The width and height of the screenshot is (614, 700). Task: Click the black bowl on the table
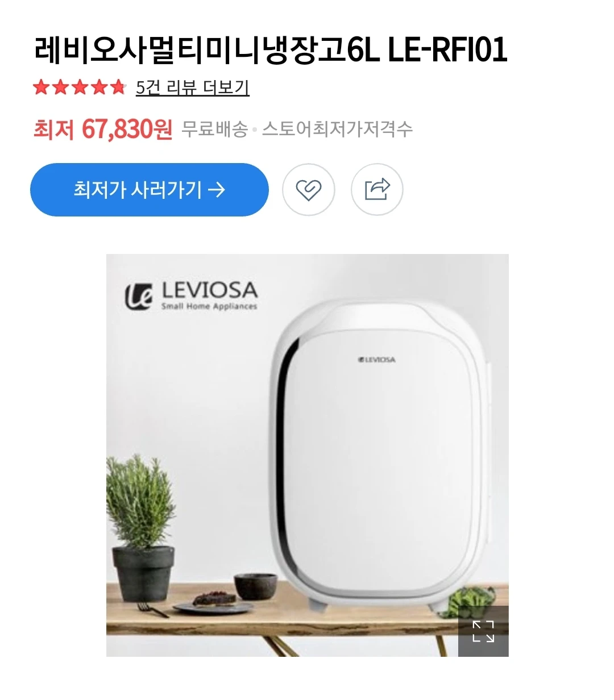256,587
